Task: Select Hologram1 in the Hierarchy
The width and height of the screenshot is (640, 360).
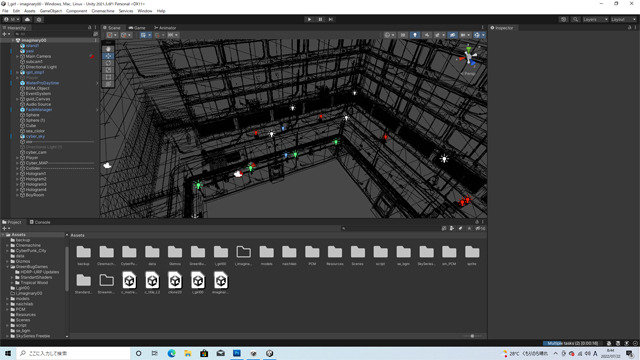Action: pos(36,173)
